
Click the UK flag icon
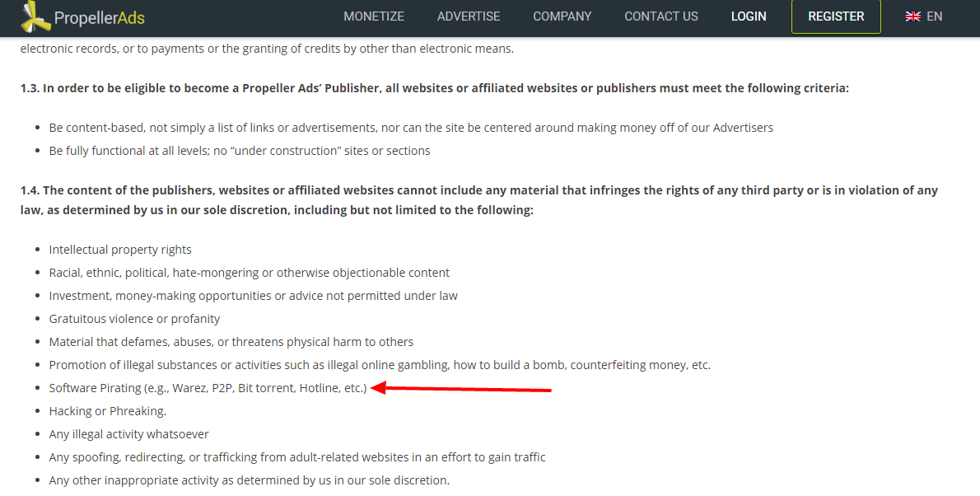[x=913, y=16]
